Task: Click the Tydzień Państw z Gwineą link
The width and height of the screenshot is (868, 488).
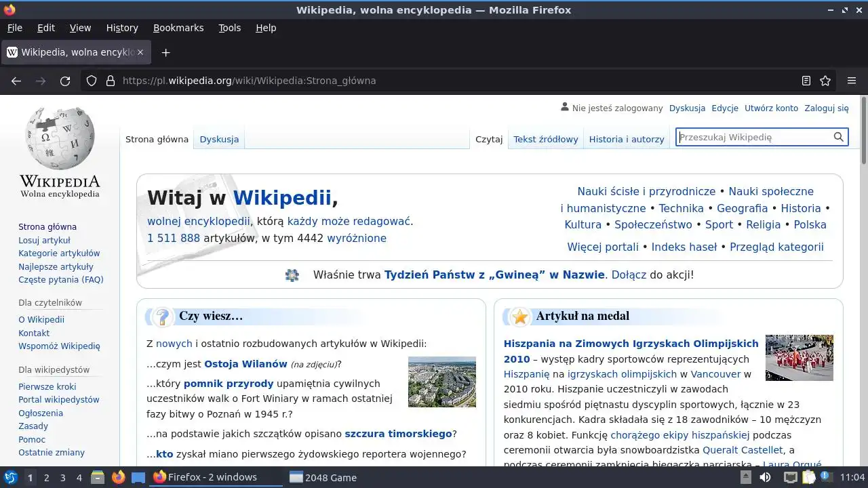Action: pos(494,274)
